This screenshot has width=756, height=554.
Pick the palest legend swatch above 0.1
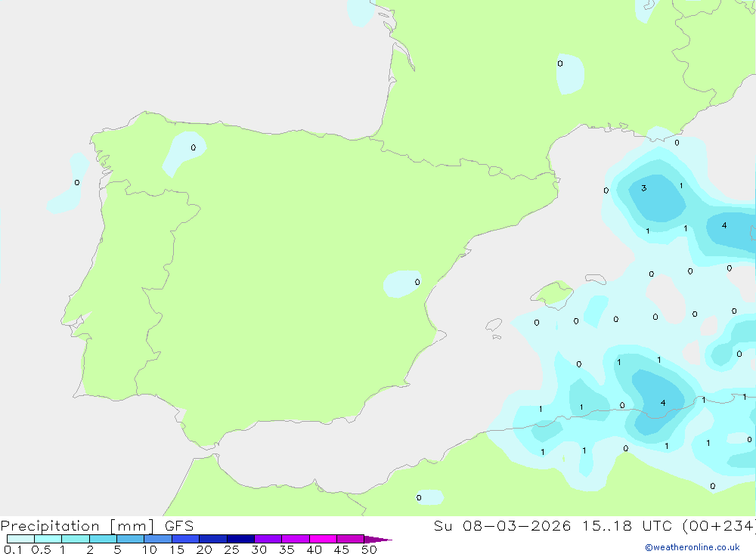(20, 539)
